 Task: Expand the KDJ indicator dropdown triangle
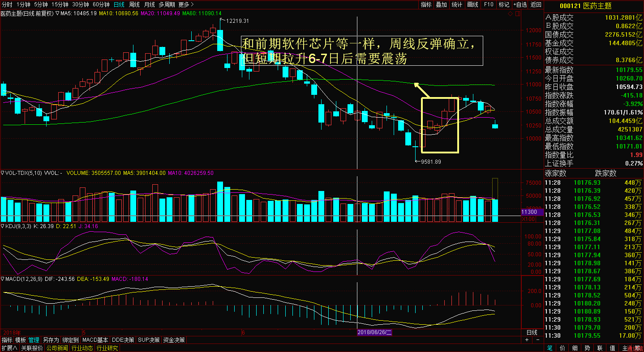pyautogui.click(x=2, y=226)
